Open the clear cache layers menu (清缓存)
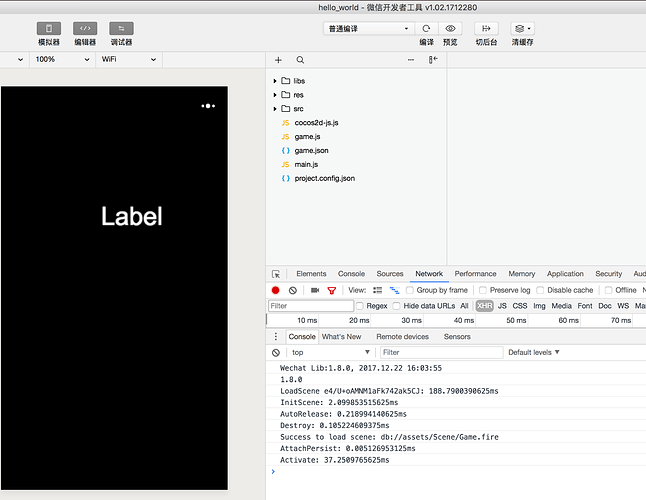This screenshot has height=500, width=646. point(522,28)
